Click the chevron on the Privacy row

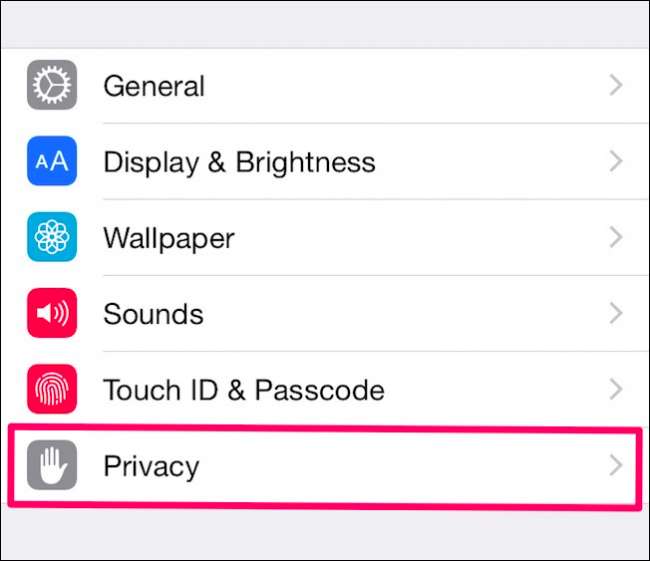pos(616,466)
